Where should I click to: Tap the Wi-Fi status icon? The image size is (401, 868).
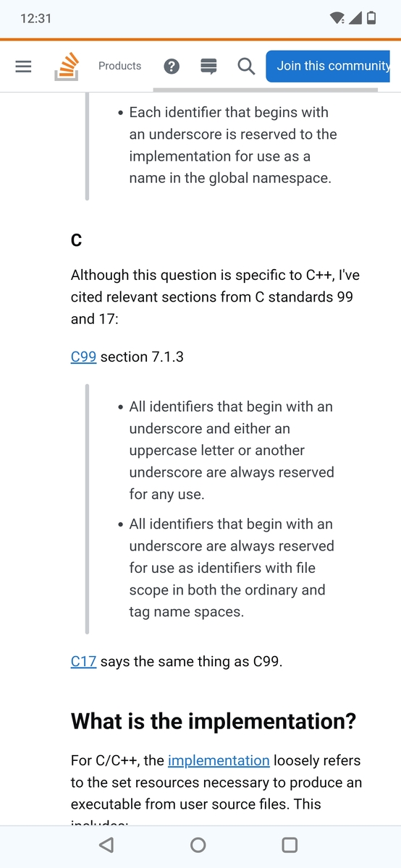(337, 18)
